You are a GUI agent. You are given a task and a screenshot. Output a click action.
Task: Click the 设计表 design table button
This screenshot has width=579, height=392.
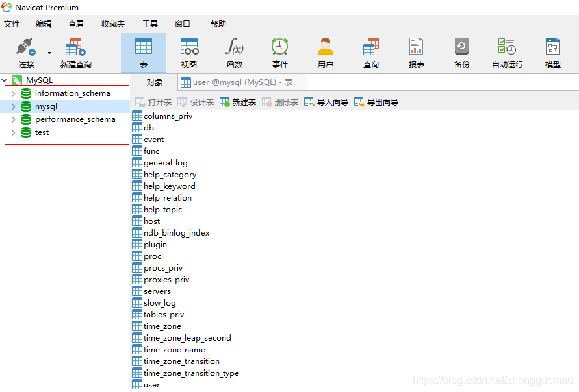196,102
